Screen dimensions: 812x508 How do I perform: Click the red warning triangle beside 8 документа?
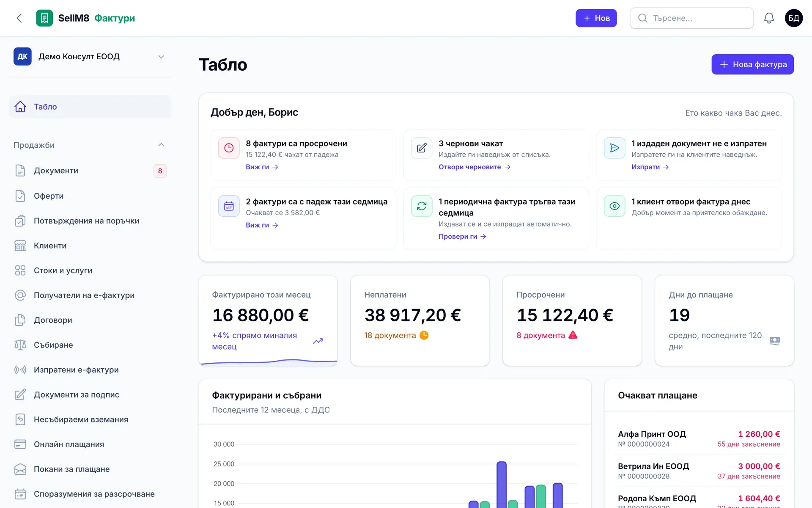pos(573,335)
